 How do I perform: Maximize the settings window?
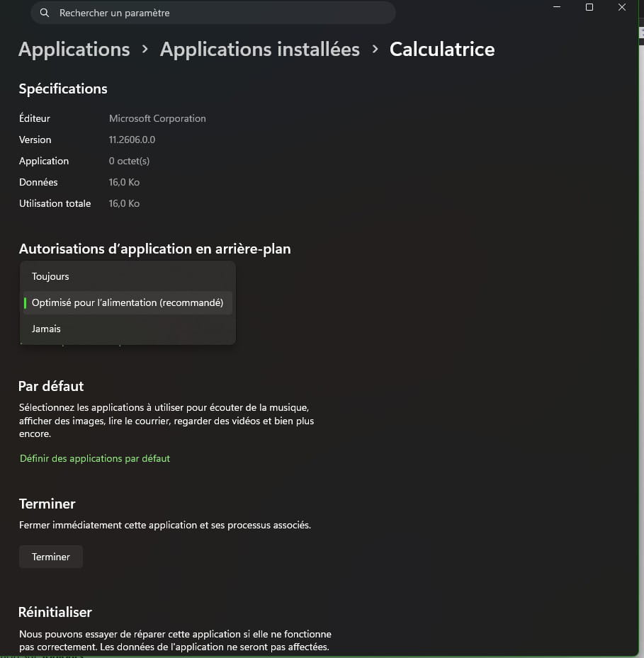(x=589, y=7)
